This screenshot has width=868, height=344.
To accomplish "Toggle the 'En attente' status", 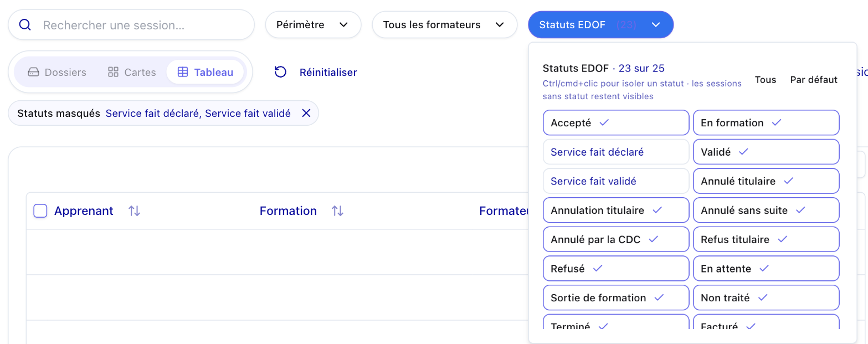I will tap(766, 268).
